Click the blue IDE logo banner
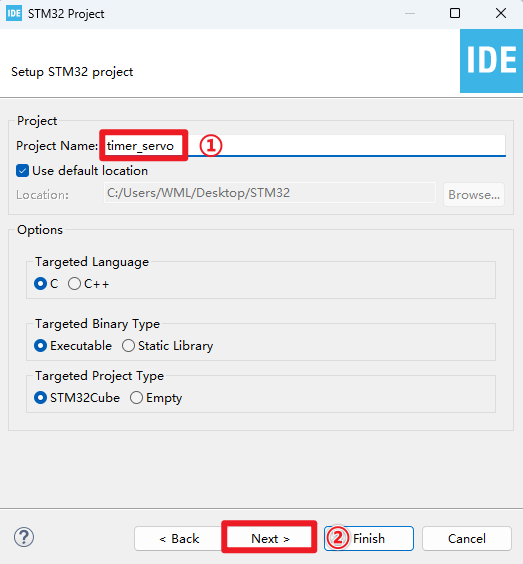Viewport: 523px width, 564px height. click(x=491, y=61)
